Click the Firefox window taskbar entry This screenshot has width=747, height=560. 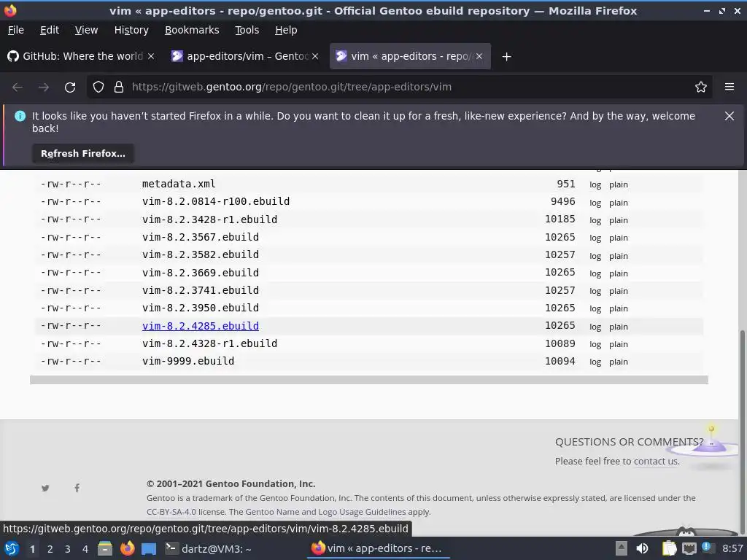pyautogui.click(x=379, y=548)
